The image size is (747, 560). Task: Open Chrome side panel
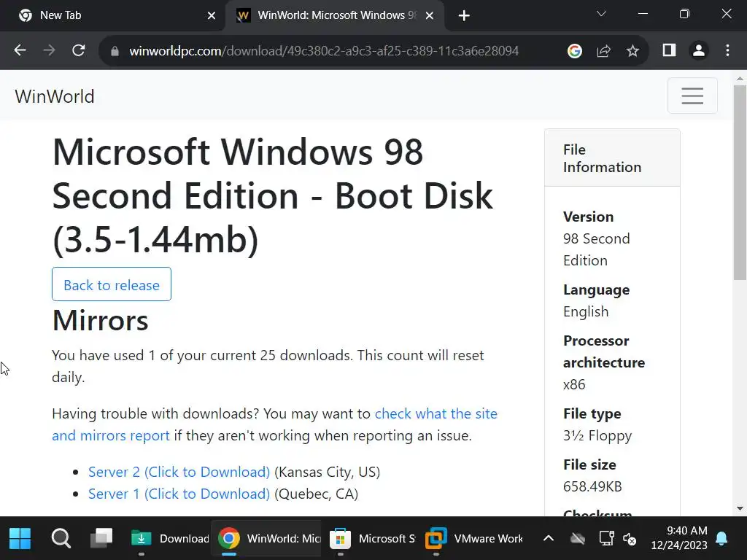click(x=669, y=50)
